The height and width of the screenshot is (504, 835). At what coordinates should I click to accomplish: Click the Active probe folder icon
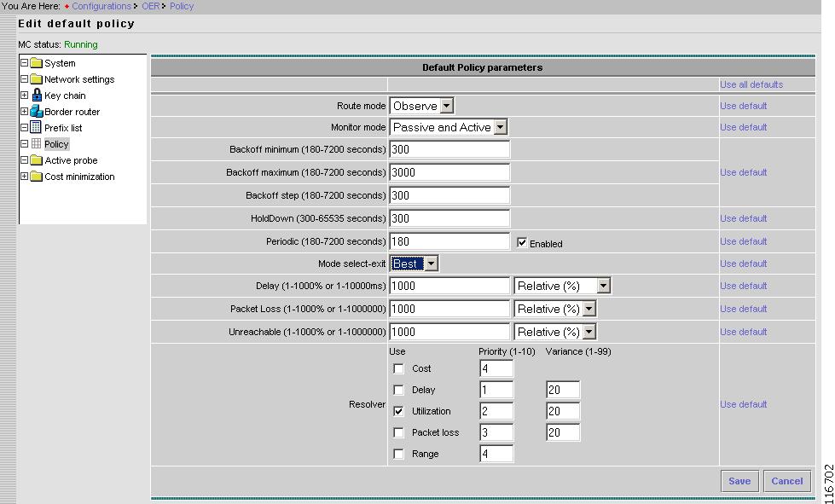[36, 160]
